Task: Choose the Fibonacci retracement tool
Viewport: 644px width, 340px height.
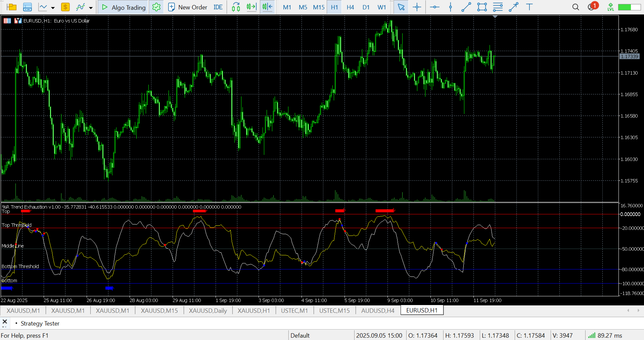Action: [x=498, y=7]
